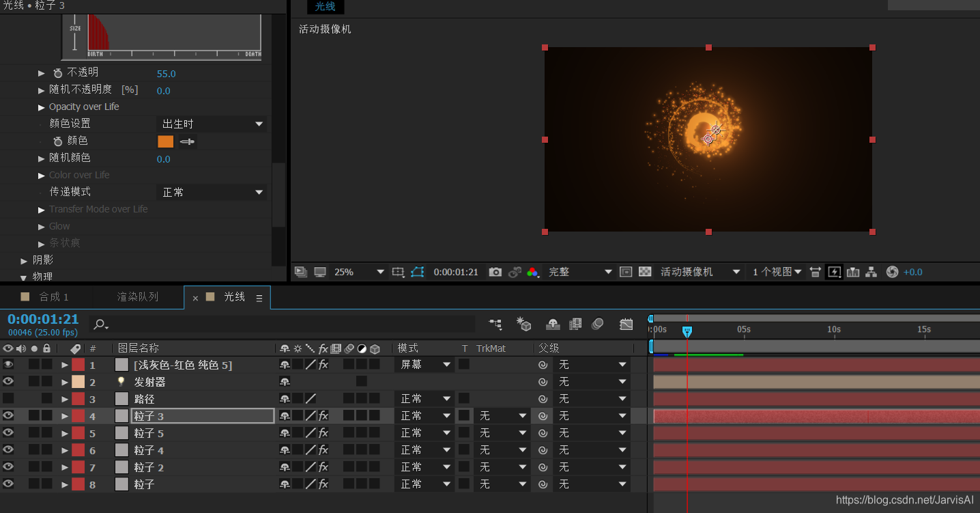
Task: Hide the 粒子 4 layer
Action: click(8, 450)
